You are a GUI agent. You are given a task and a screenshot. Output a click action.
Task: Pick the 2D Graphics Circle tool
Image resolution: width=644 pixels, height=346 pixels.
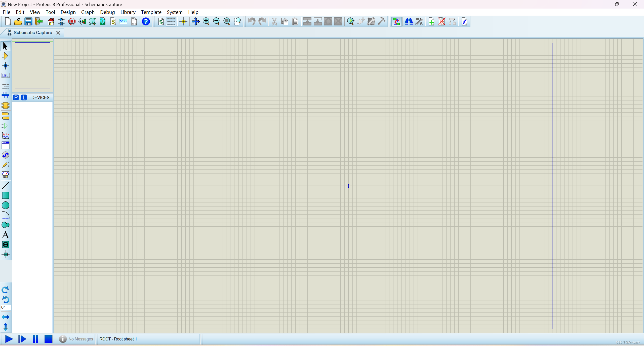[x=5, y=205]
